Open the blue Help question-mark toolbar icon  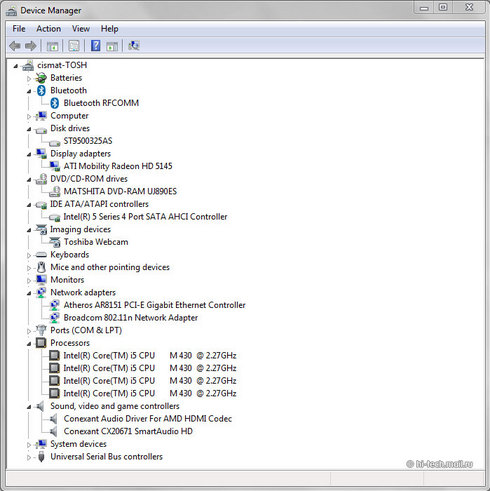[x=96, y=46]
